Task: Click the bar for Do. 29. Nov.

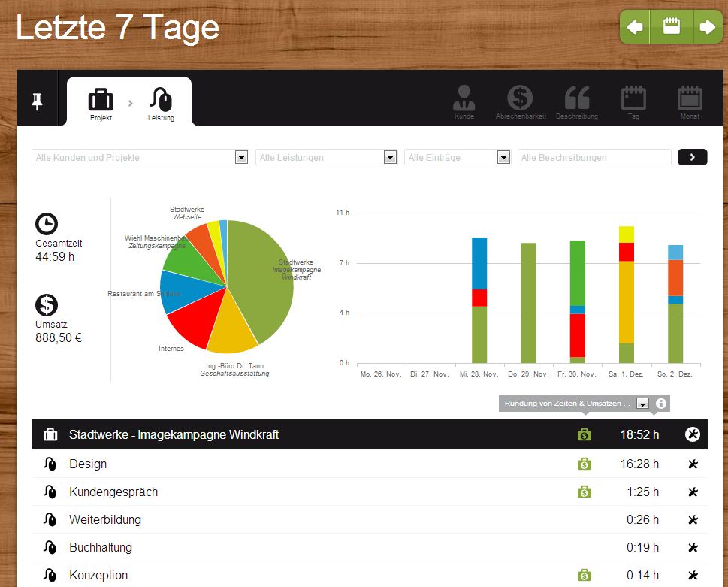Action: [528, 303]
